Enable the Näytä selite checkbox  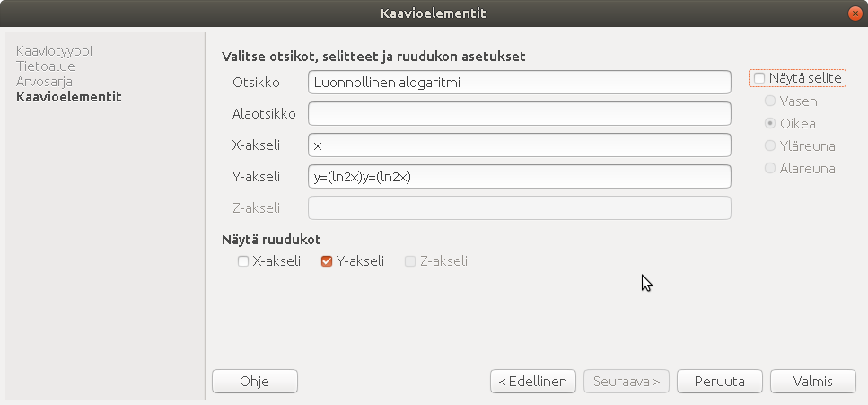tap(759, 79)
